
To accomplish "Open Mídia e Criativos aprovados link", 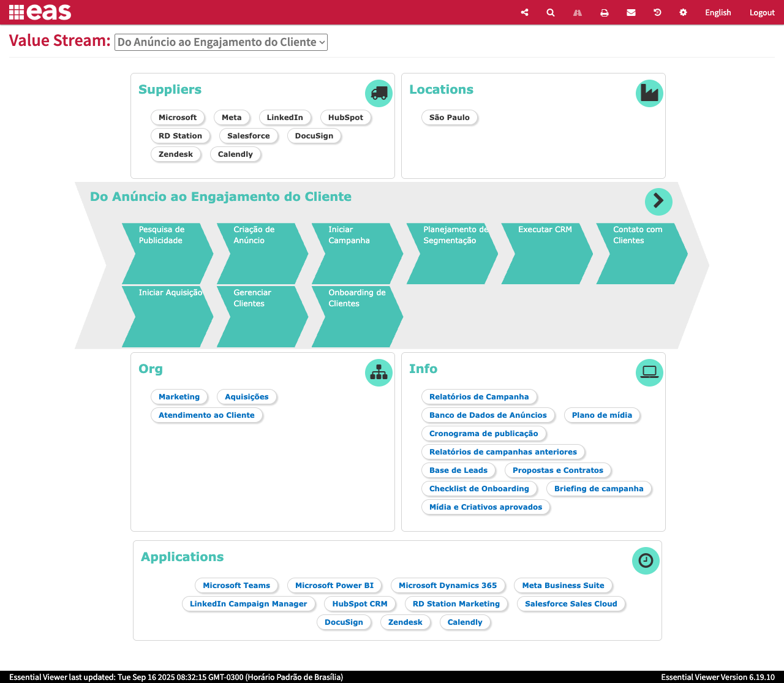I will [486, 507].
